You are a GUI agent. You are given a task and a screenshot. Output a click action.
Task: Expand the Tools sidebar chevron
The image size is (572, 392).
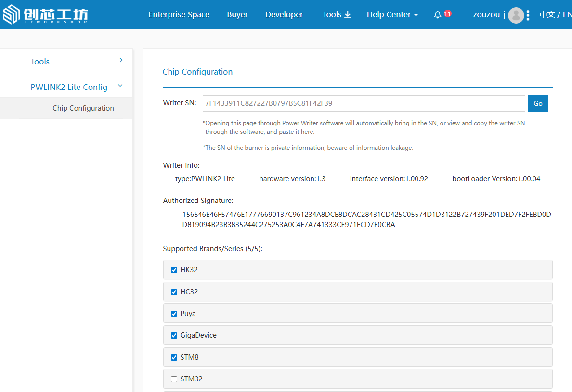pos(121,61)
